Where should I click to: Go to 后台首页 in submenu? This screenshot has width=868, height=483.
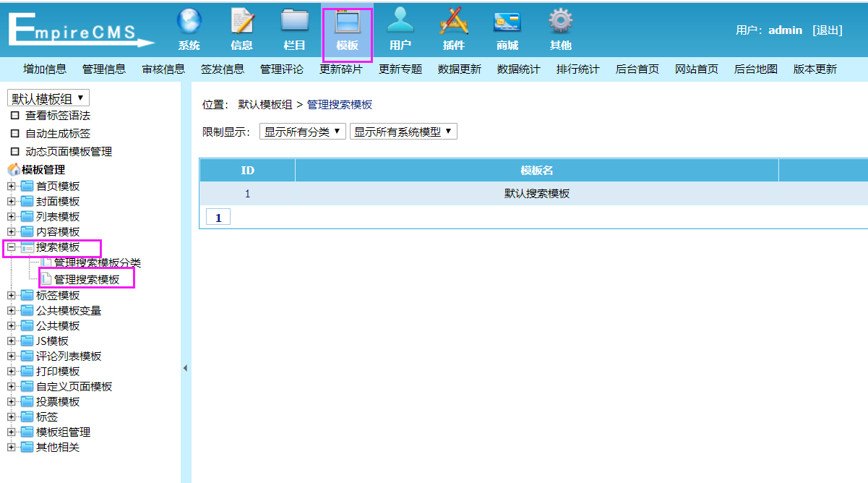pyautogui.click(x=637, y=69)
